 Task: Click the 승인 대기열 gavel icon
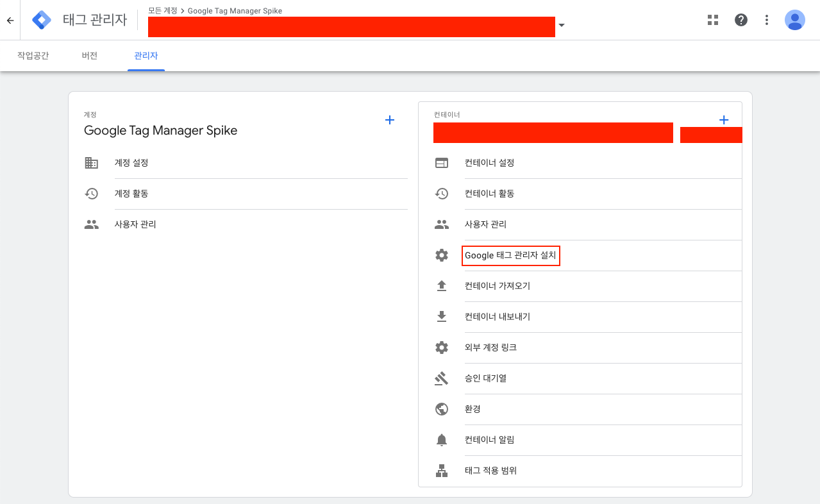pyautogui.click(x=442, y=378)
